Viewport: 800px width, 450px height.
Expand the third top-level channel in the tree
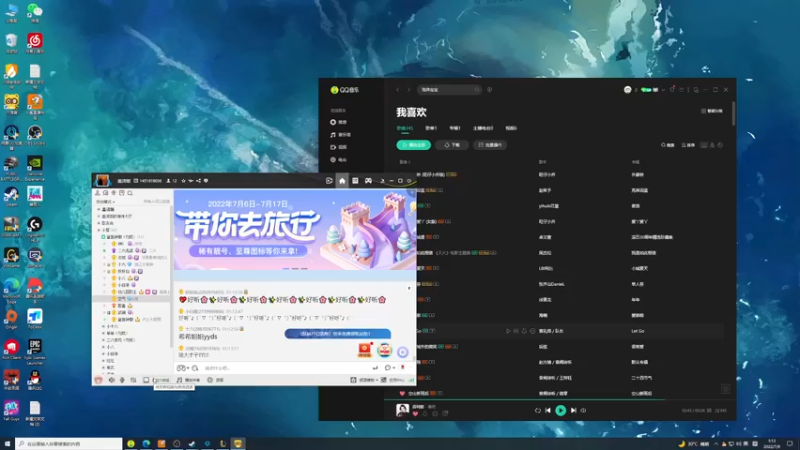pos(99,223)
